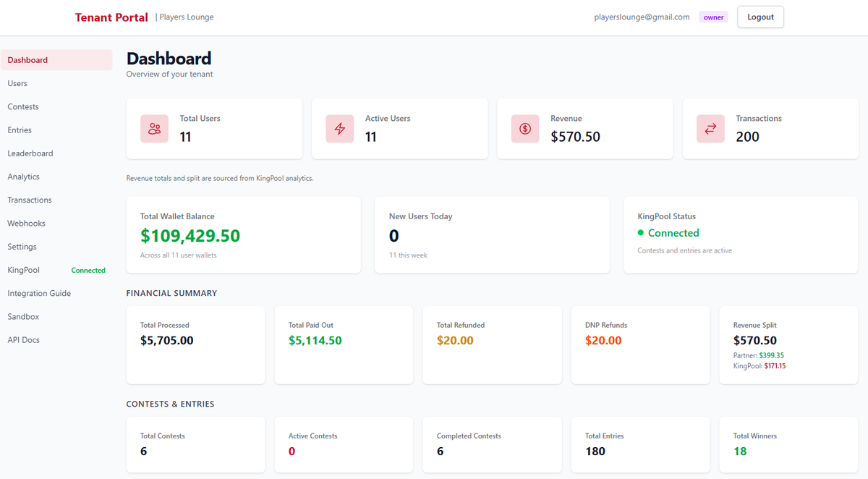The width and height of the screenshot is (868, 479).
Task: Open Dashboard in the sidebar
Action: 56,60
